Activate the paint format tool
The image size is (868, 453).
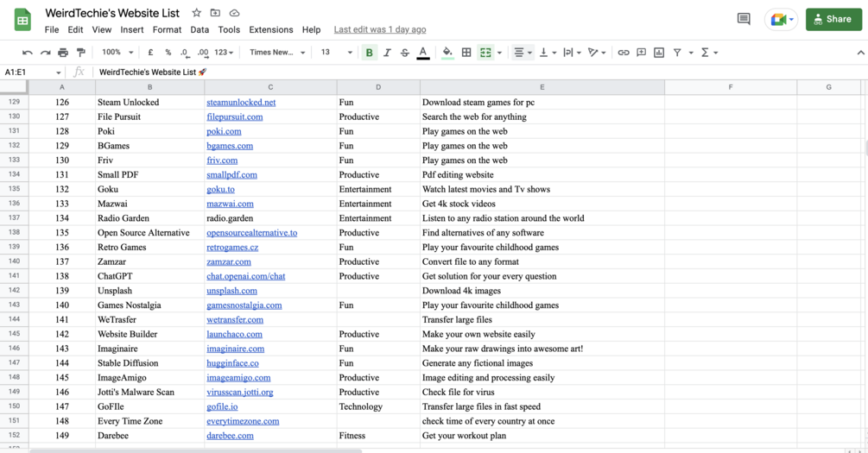[81, 53]
